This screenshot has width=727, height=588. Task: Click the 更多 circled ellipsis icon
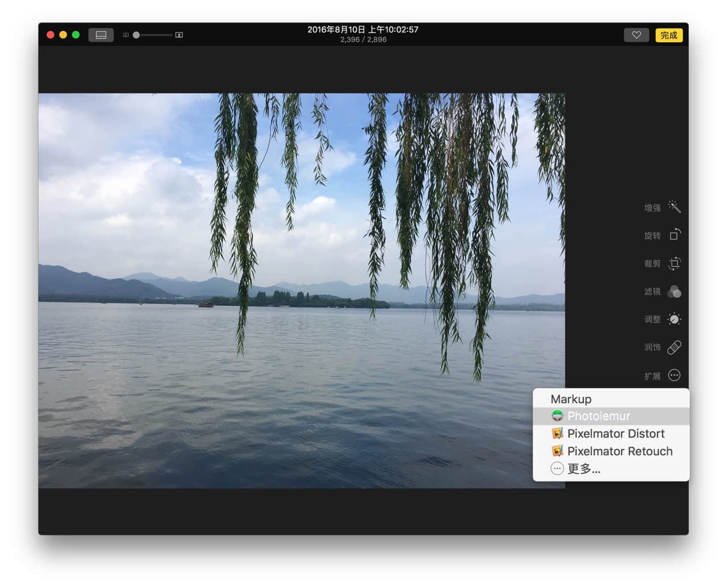(x=557, y=469)
